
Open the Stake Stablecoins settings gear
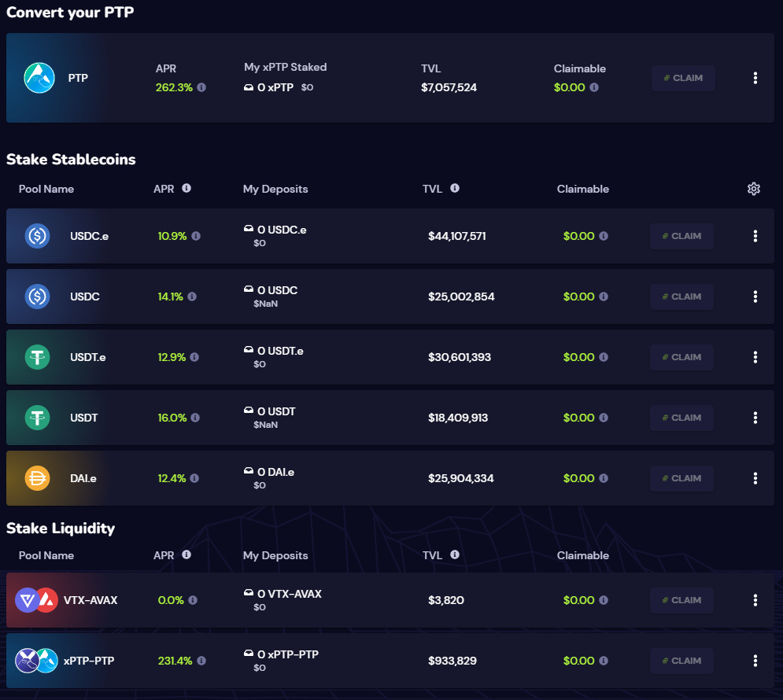coord(754,189)
